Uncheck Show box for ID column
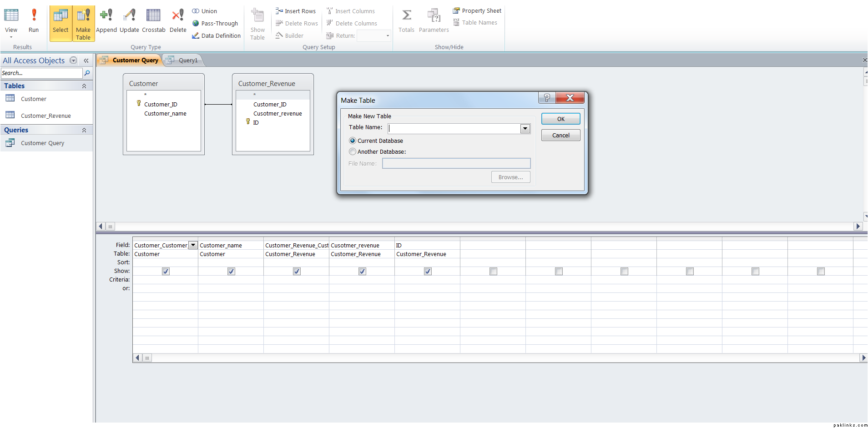868x428 pixels. click(x=428, y=272)
